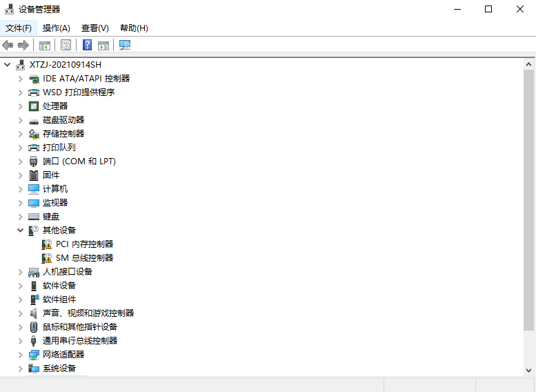Screen dimensions: 536x392
Task: Click the scrollbar down arrow
Action: coord(528,371)
